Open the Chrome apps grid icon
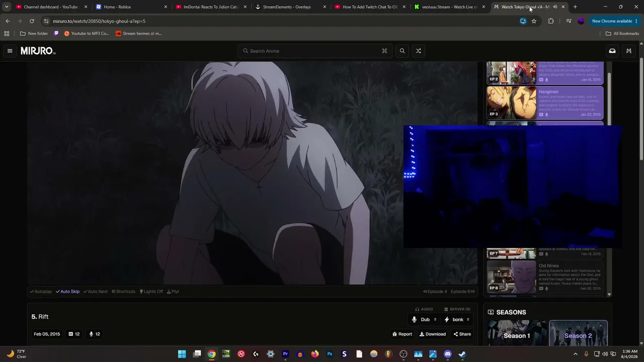The height and width of the screenshot is (362, 644). [x=7, y=34]
